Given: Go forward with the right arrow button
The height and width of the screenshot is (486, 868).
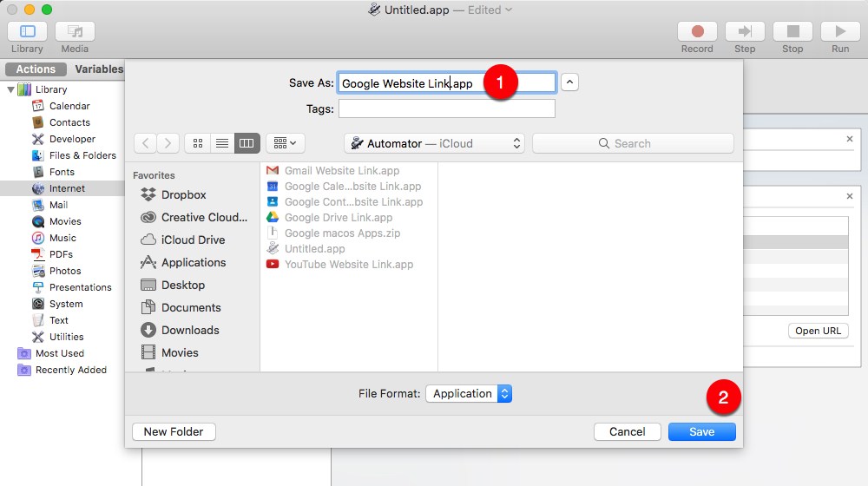Looking at the screenshot, I should (168, 143).
